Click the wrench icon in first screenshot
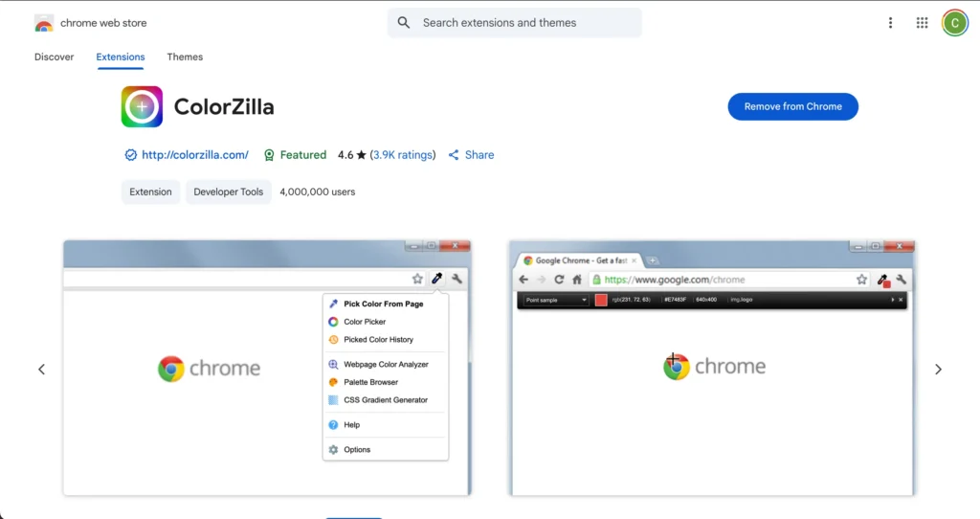This screenshot has height=519, width=980. click(x=457, y=279)
